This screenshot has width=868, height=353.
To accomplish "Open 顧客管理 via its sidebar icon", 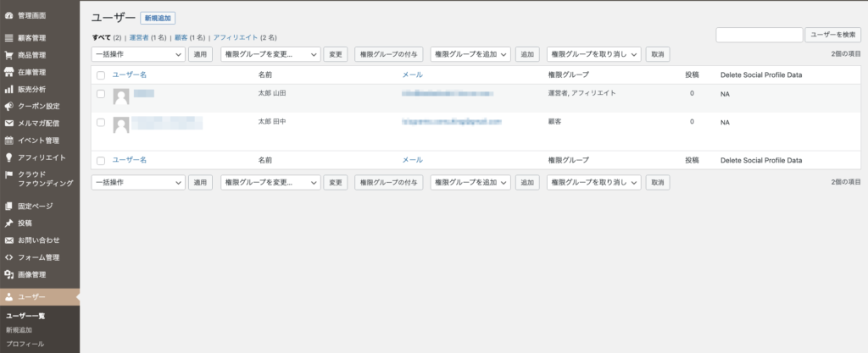I will [8, 38].
